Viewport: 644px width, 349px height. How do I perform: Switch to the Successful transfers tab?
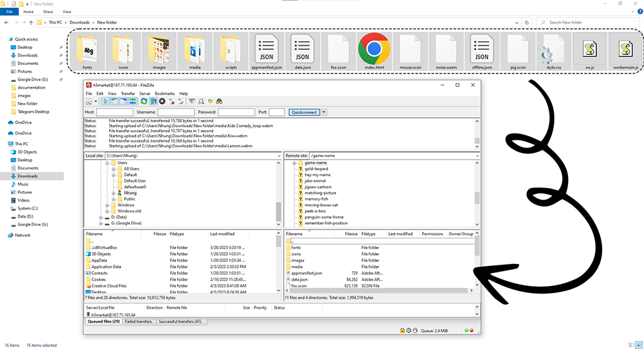[x=180, y=321]
